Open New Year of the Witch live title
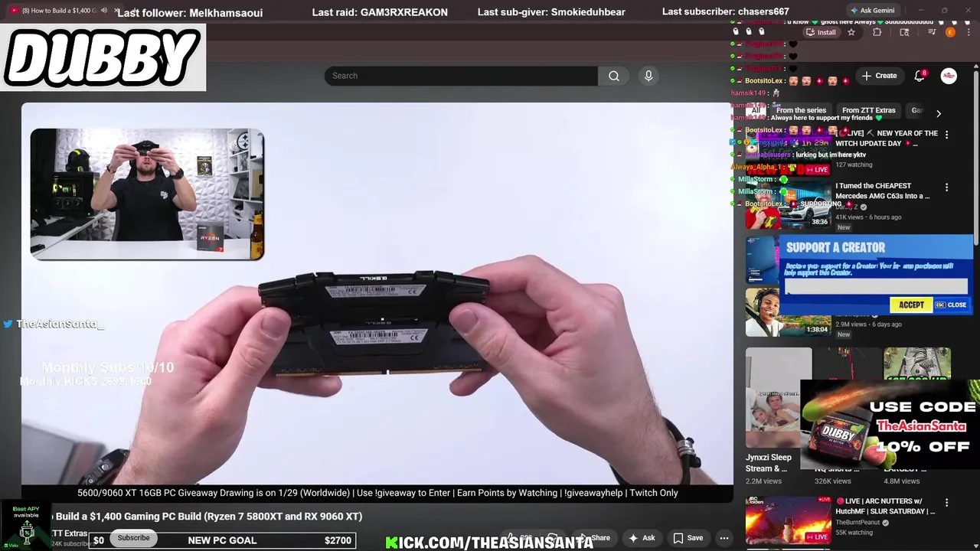The width and height of the screenshot is (980, 551). click(x=887, y=139)
